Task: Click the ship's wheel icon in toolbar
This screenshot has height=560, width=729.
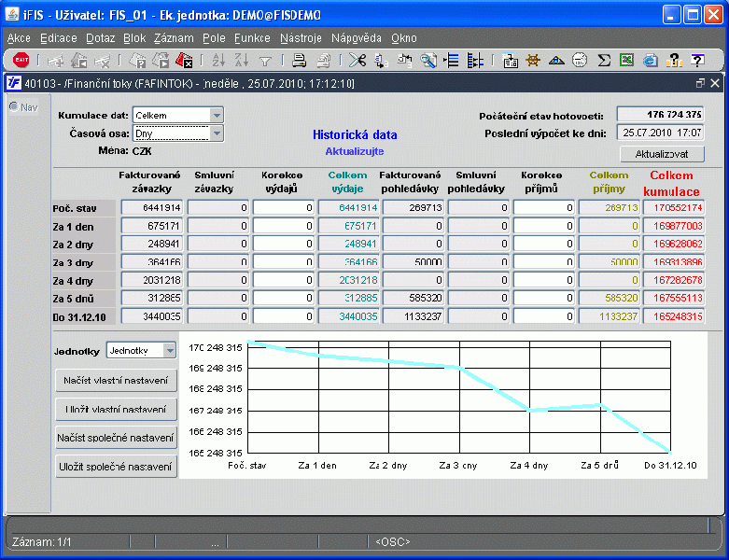Action: pos(534,61)
